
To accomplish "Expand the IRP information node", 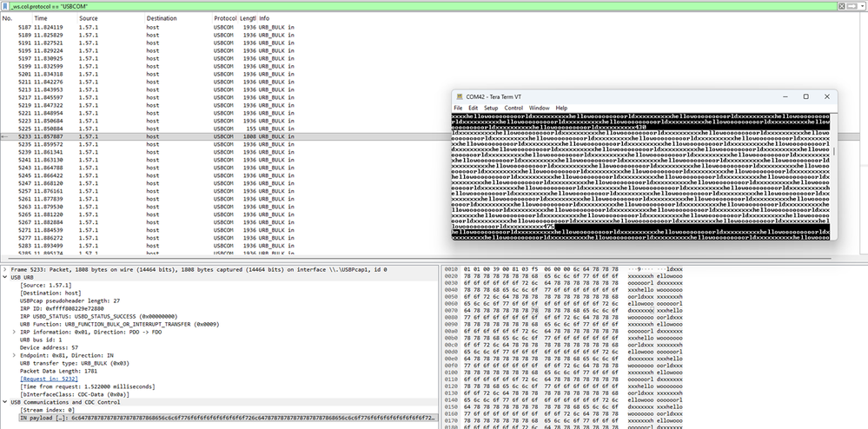I will click(15, 332).
